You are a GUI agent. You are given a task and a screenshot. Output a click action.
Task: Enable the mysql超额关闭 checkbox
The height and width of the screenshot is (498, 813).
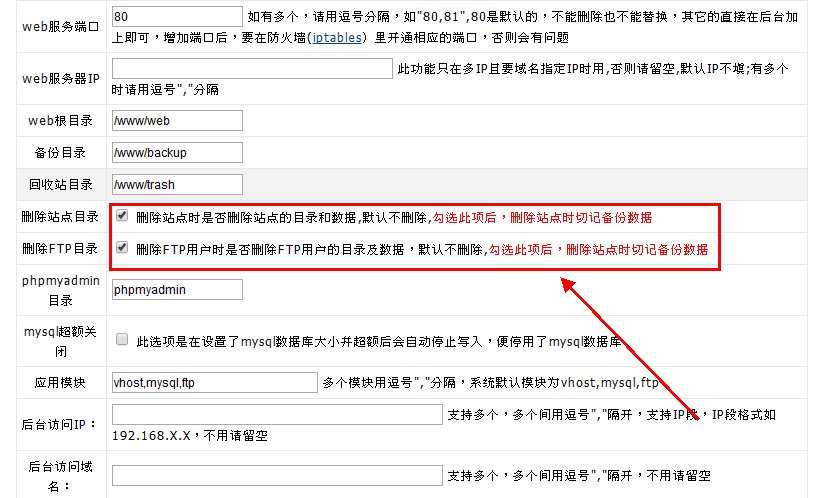point(122,340)
